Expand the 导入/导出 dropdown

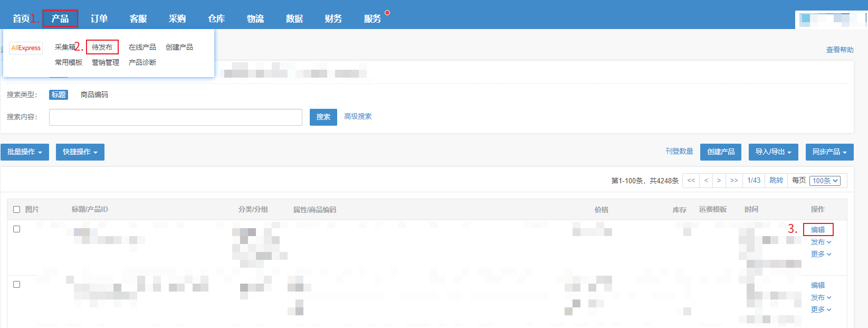click(x=774, y=152)
